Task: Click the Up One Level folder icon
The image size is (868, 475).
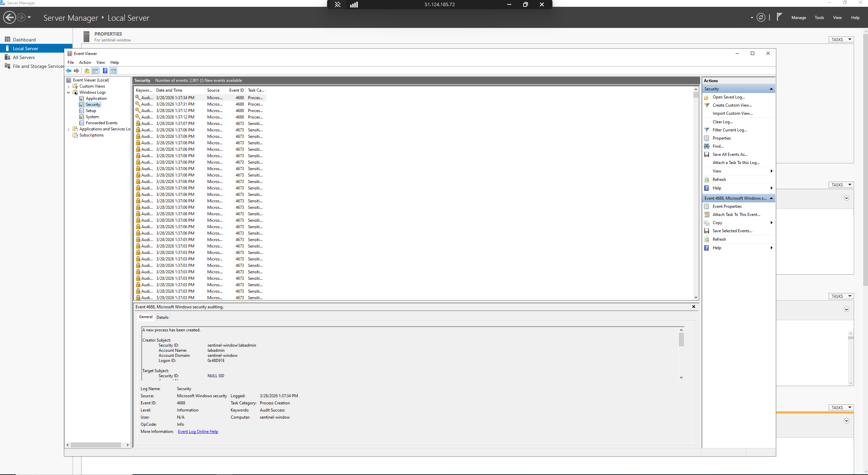Action: 87,71
